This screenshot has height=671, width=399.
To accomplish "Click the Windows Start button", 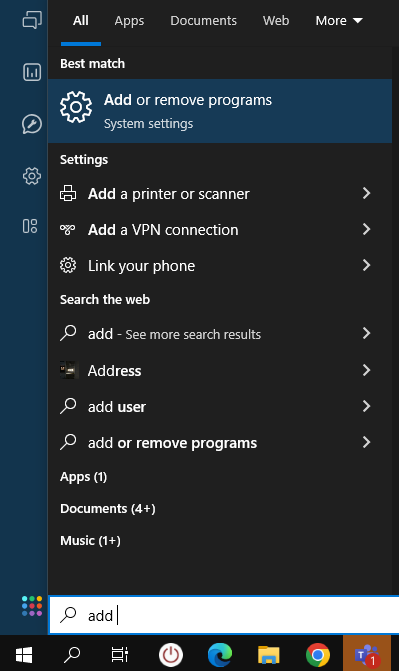I will click(24, 654).
